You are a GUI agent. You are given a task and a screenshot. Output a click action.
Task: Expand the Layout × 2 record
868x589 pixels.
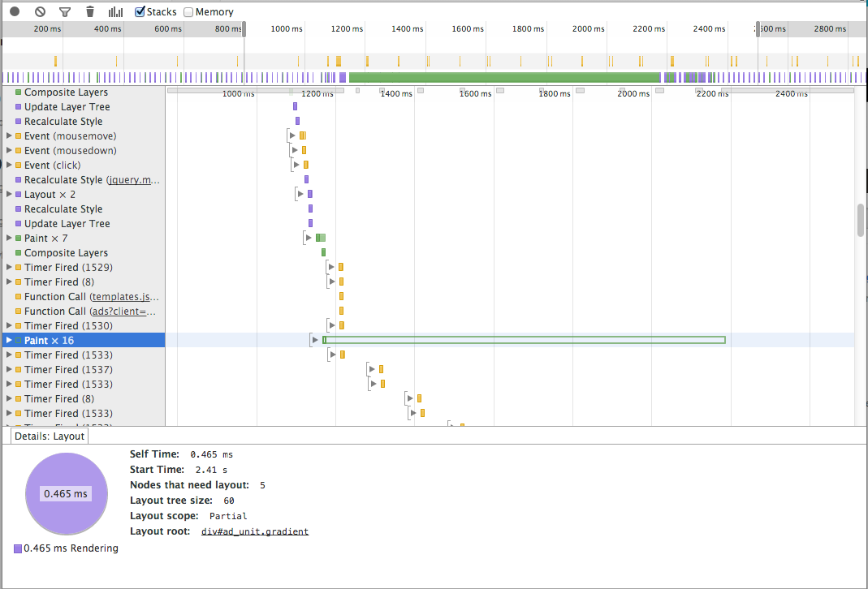click(x=9, y=195)
